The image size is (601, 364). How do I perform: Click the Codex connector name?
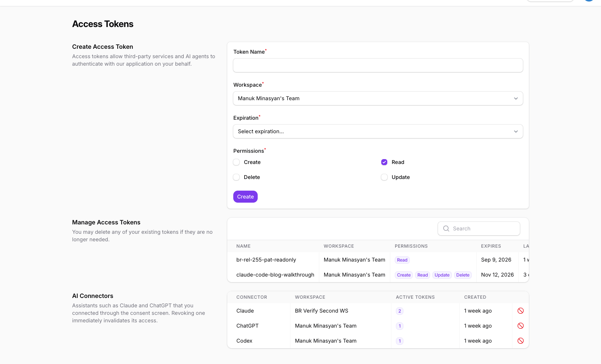pyautogui.click(x=244, y=341)
